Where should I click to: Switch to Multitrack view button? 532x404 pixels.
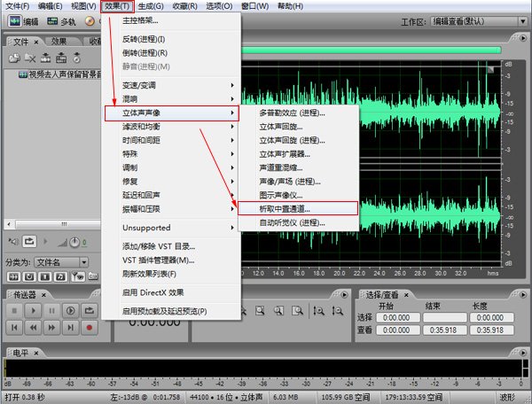tap(61, 21)
